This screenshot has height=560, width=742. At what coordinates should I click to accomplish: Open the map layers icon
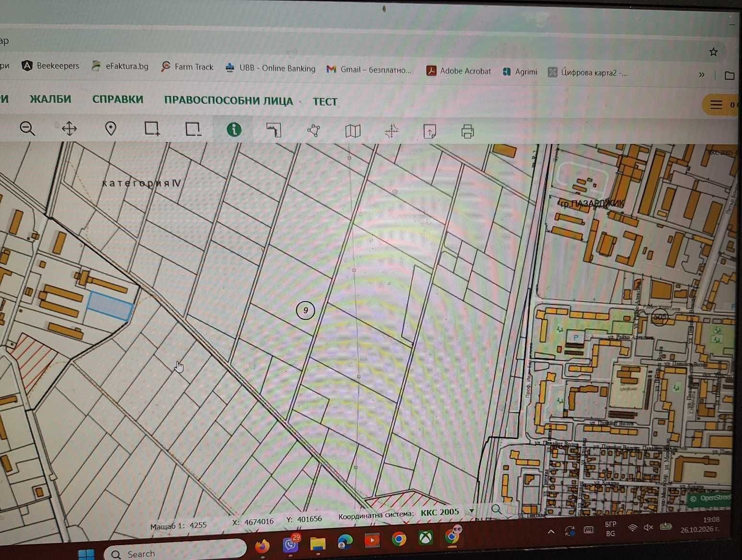coord(353,131)
